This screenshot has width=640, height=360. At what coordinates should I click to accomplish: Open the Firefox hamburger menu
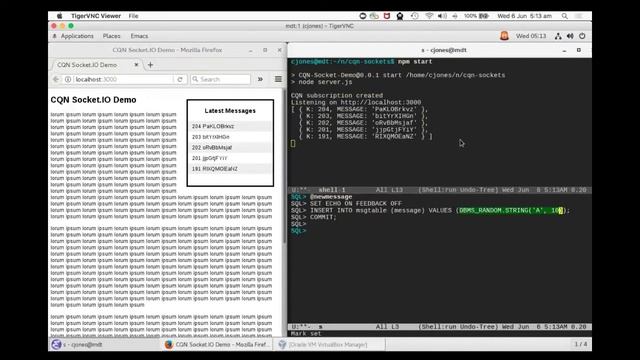tap(278, 79)
